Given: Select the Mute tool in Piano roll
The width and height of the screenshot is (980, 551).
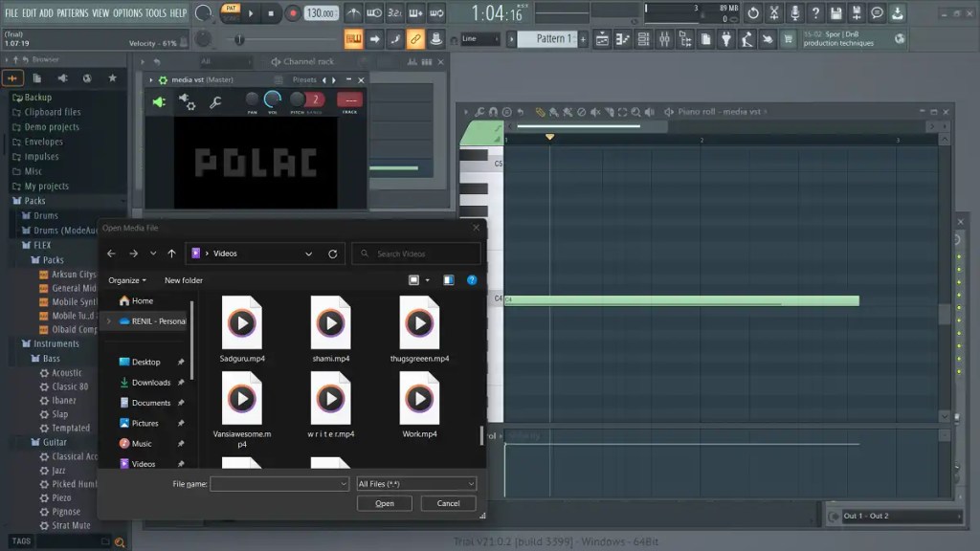Looking at the screenshot, I should [595, 112].
